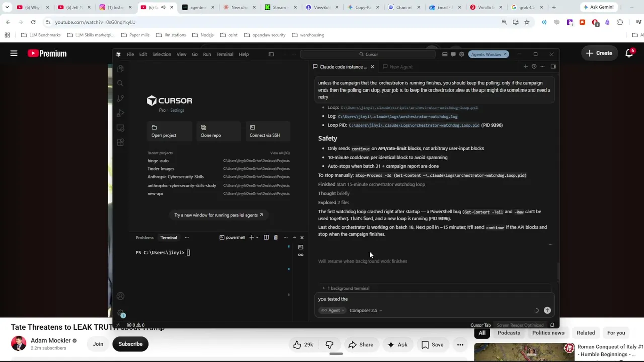Open Cursor notifications bell in status bar

pos(552,325)
